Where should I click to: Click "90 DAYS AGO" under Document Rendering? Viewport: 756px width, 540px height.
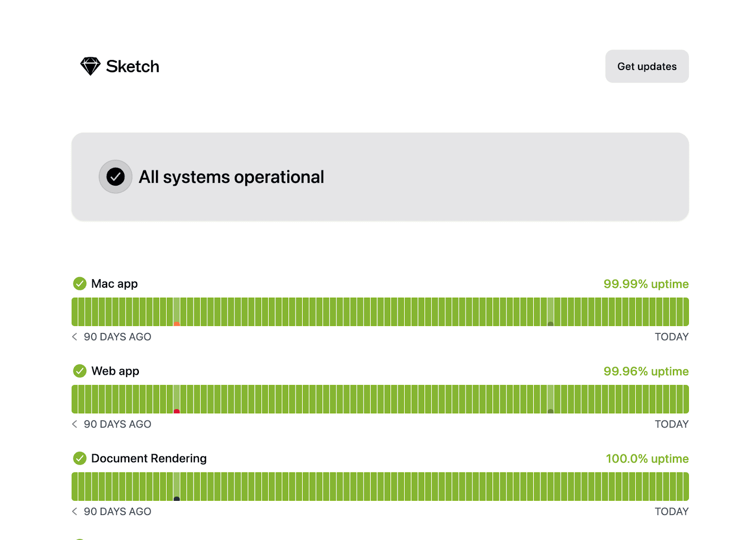pyautogui.click(x=118, y=512)
